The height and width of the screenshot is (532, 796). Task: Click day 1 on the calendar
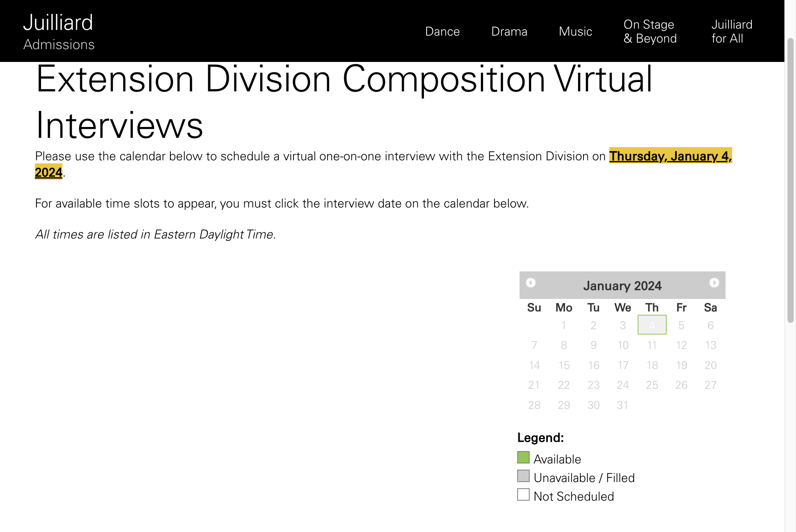[x=564, y=325]
